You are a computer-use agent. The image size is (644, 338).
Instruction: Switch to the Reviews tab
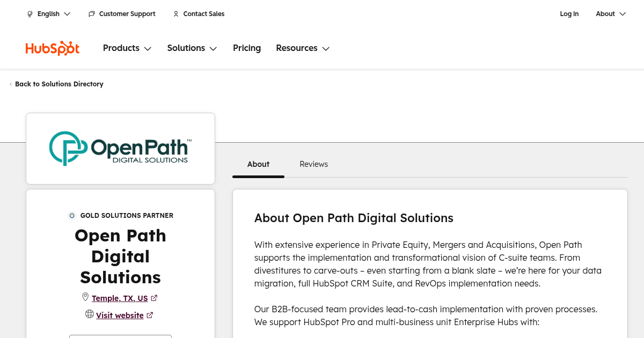tap(314, 164)
